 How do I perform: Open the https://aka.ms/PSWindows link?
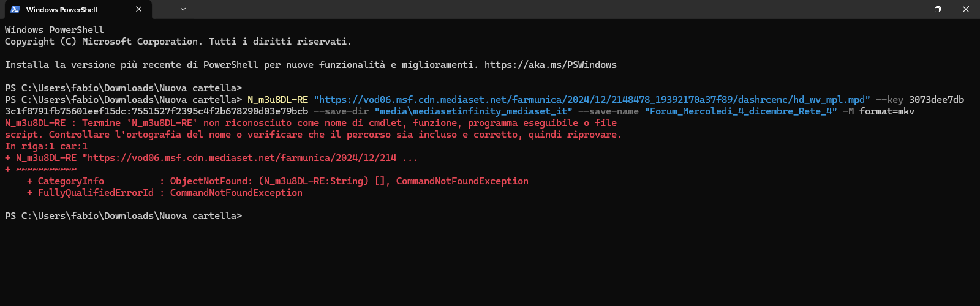tap(550, 65)
